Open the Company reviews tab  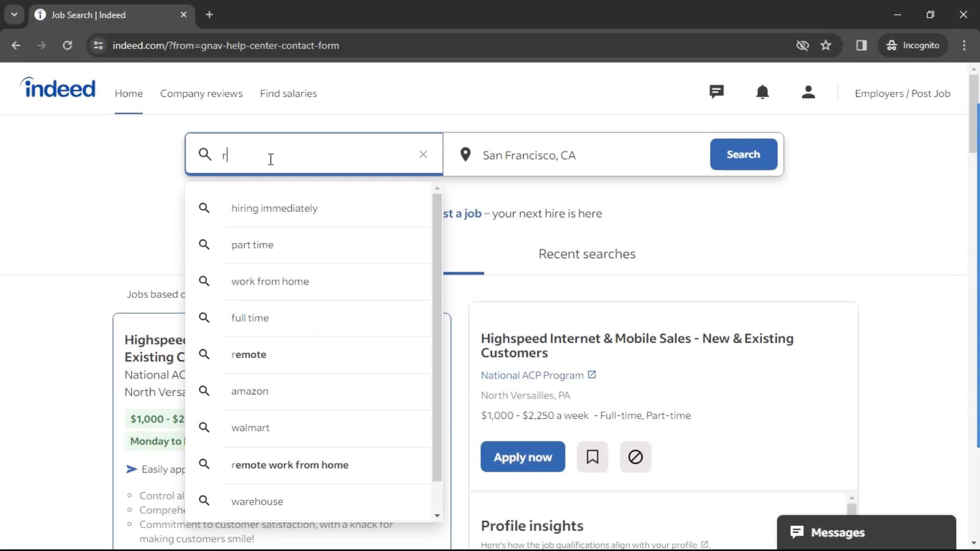coord(201,93)
